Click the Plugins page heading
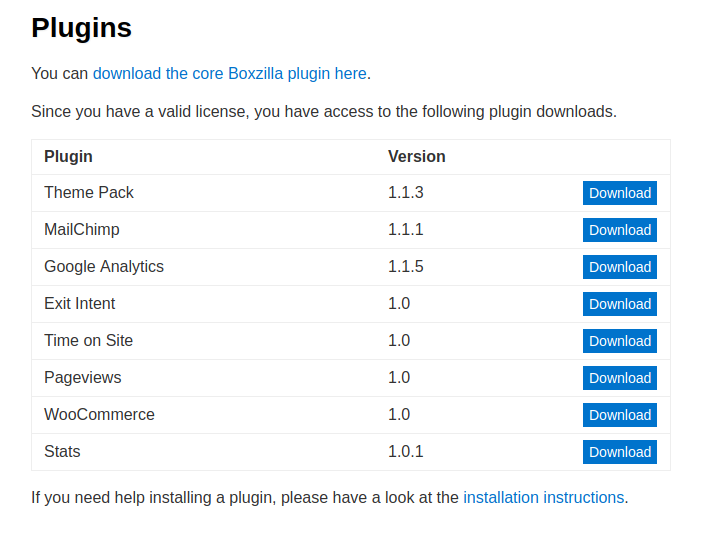 pos(81,28)
